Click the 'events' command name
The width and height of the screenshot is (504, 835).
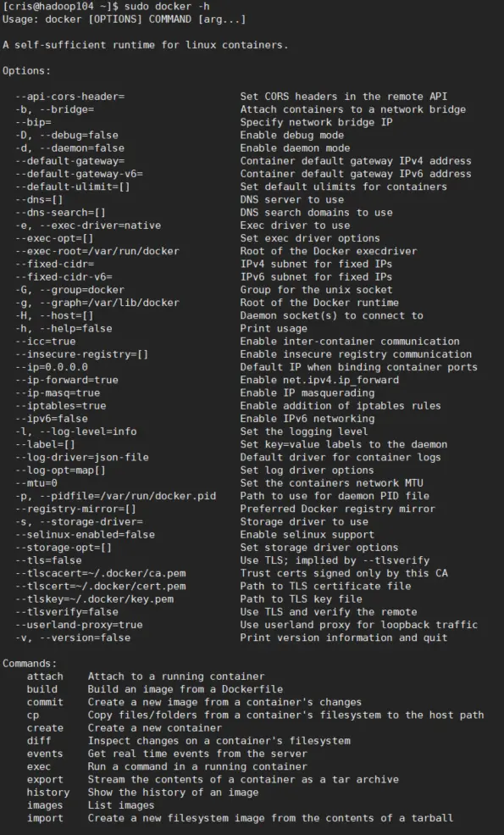[x=45, y=754]
